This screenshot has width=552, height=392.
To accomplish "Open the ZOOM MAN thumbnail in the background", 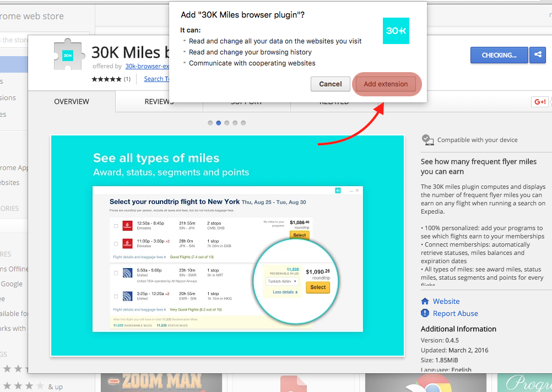I will 161,383.
